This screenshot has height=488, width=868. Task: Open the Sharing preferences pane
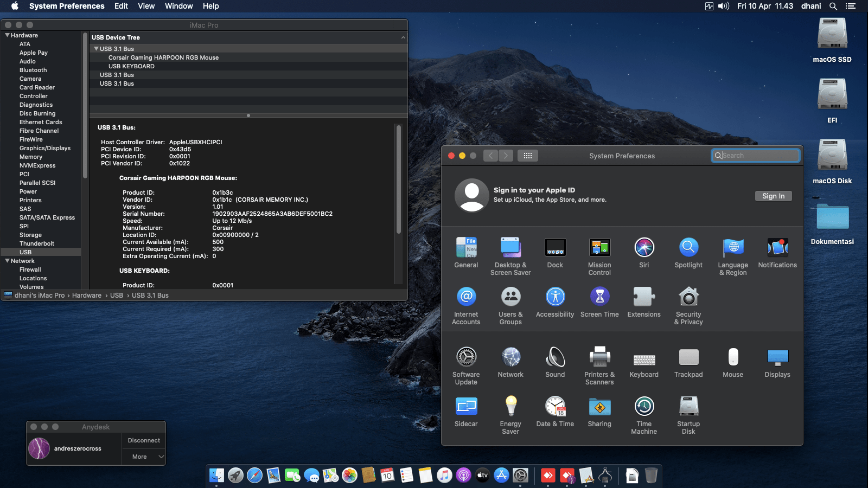599,412
